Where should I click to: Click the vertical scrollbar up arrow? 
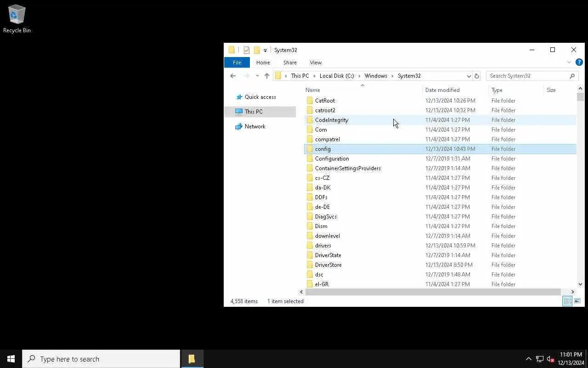(x=580, y=89)
